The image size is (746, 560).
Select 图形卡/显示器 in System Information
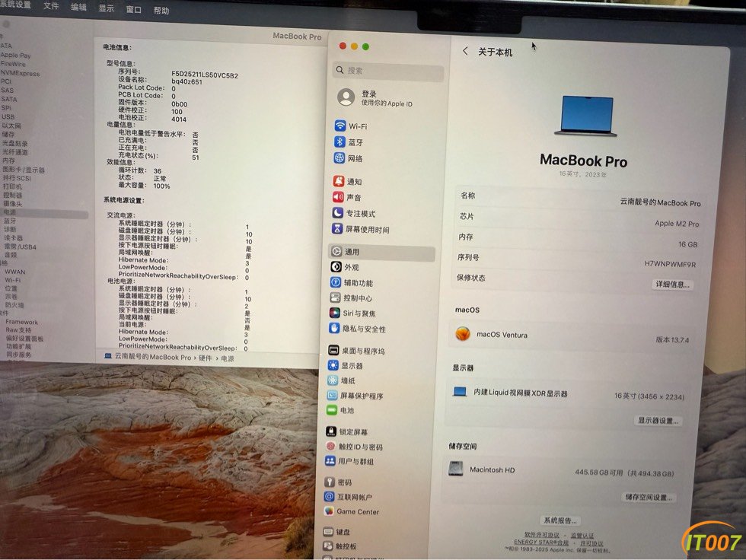[x=24, y=170]
